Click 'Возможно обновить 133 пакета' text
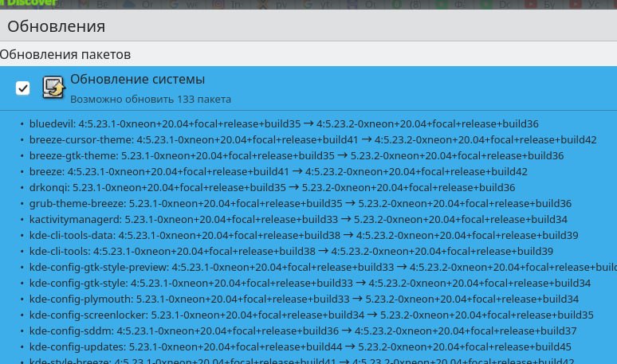 point(151,99)
